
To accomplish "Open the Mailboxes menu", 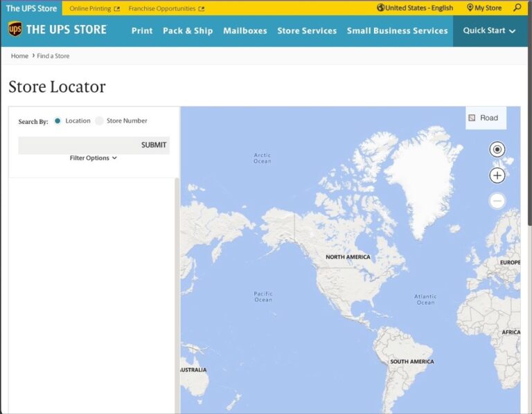I will coord(245,30).
